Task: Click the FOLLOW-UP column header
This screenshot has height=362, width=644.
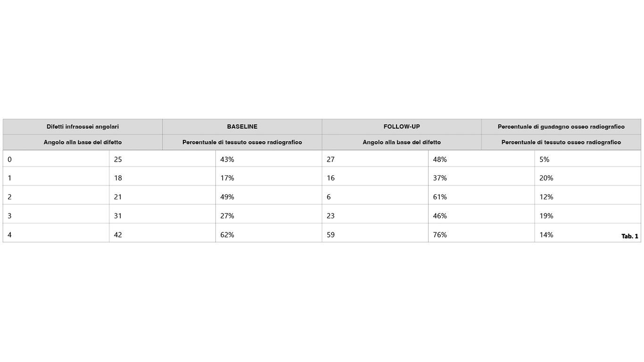Action: (402, 127)
